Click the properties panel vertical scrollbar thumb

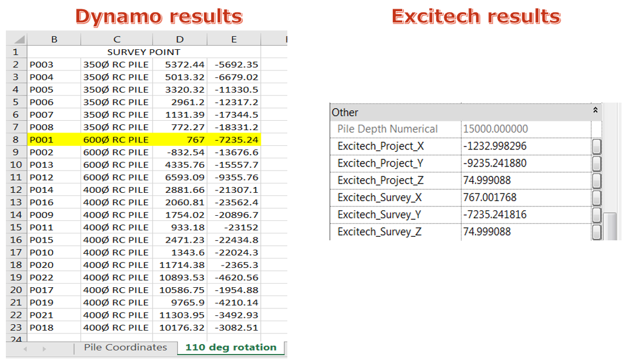tap(610, 226)
